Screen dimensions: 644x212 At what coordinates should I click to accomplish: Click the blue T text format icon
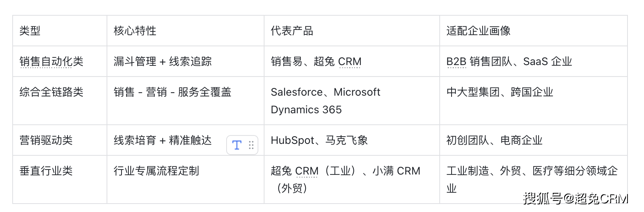pos(237,145)
